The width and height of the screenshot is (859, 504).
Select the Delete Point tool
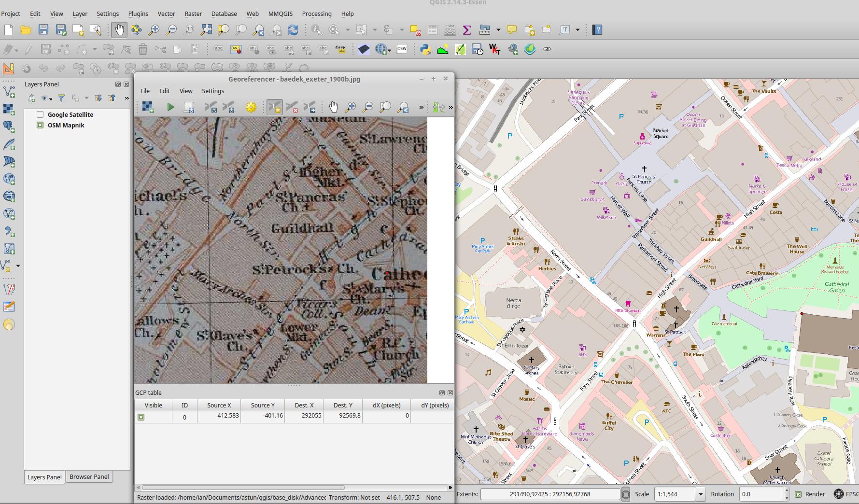point(292,107)
